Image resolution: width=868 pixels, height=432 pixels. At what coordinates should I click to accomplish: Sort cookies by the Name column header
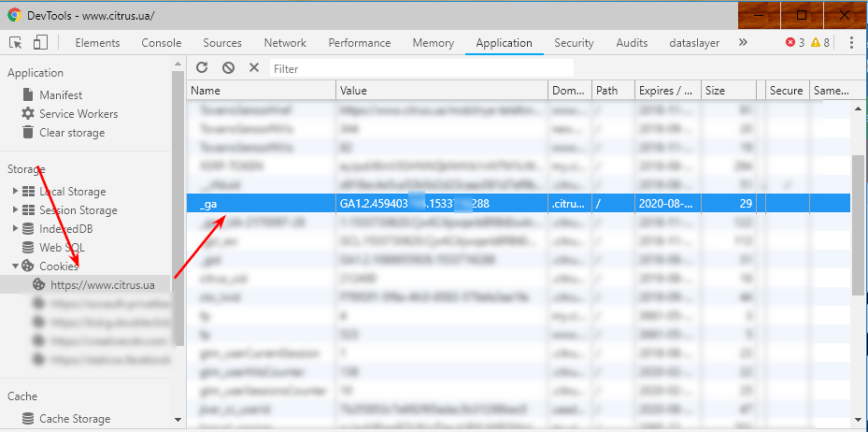tap(262, 91)
